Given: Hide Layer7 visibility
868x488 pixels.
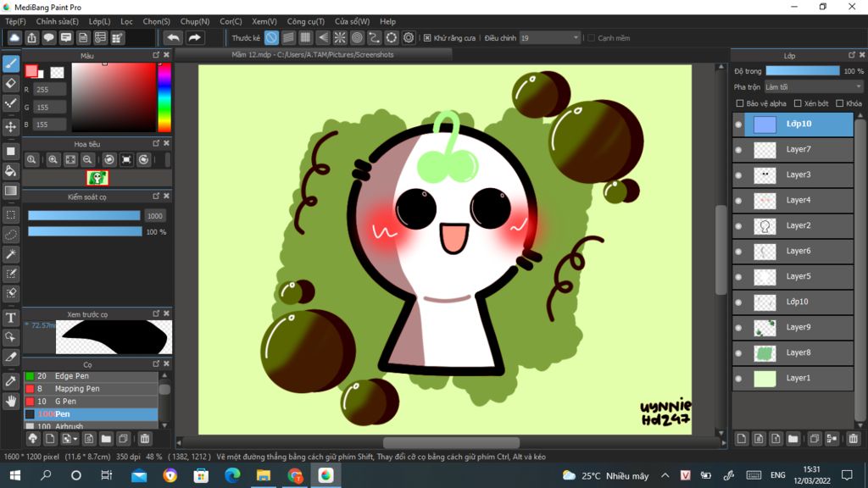Looking at the screenshot, I should pyautogui.click(x=738, y=150).
